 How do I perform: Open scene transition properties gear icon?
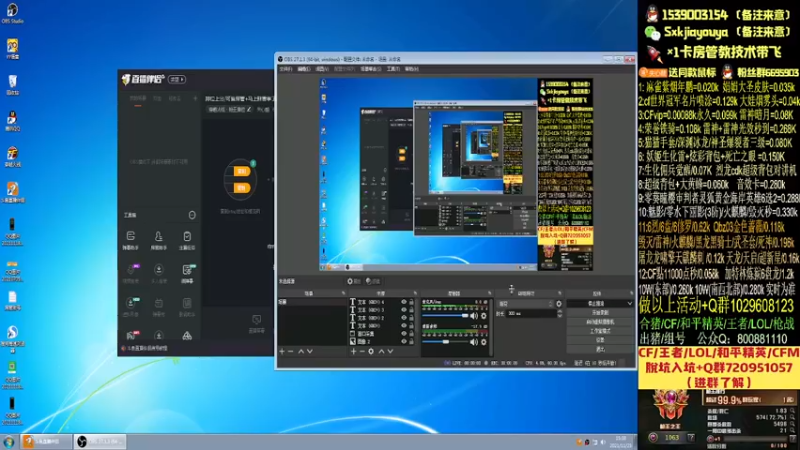(559, 304)
